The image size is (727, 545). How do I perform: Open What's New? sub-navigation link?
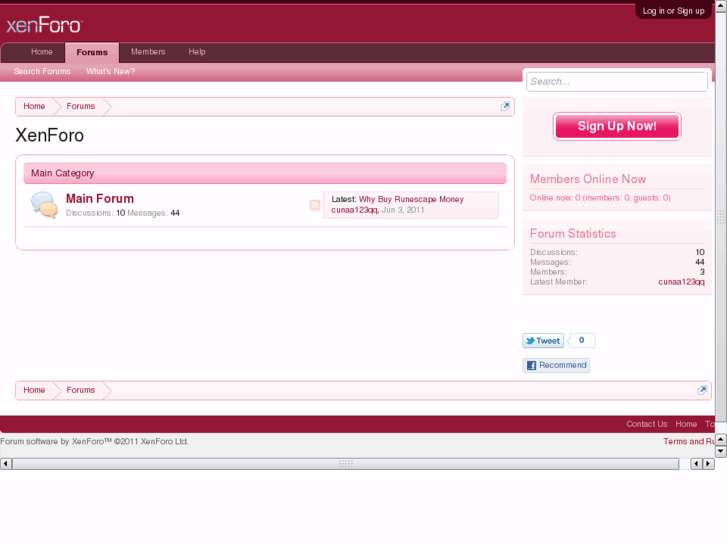click(110, 71)
